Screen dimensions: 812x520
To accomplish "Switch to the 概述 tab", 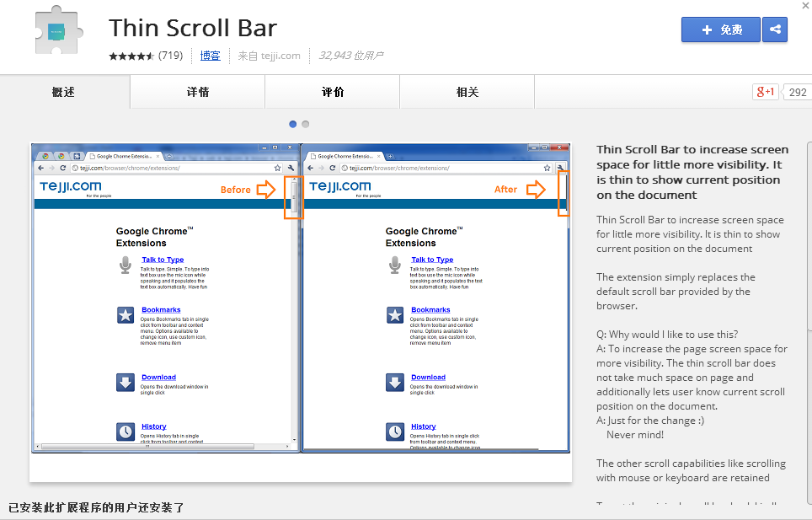I will click(64, 92).
